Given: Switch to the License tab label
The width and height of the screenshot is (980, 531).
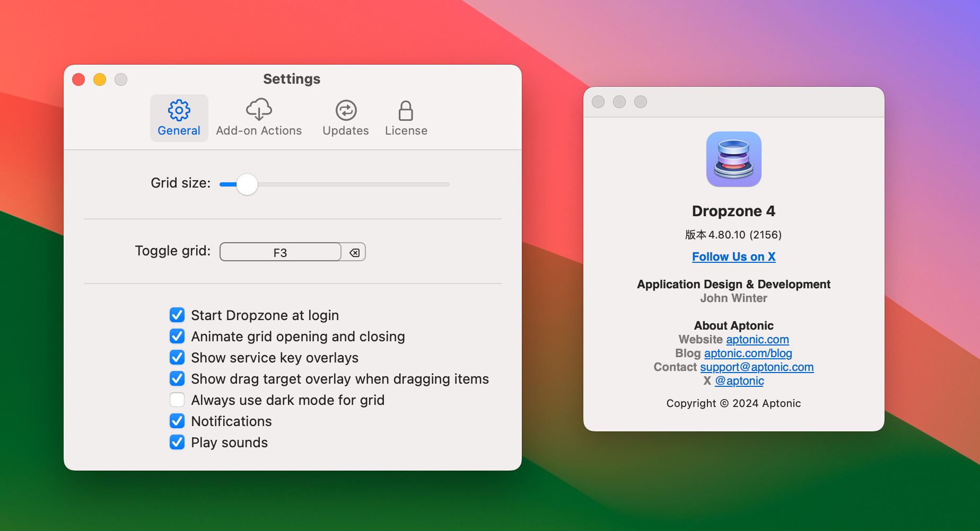Looking at the screenshot, I should (406, 131).
